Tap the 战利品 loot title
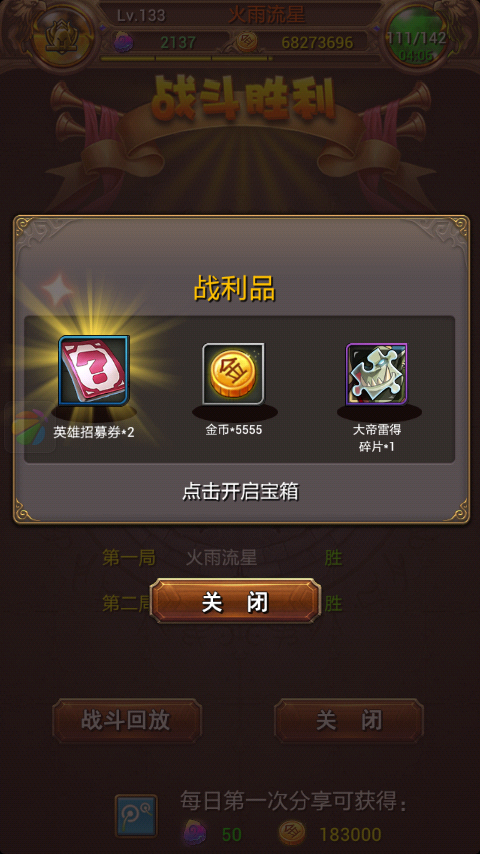Screen dimensions: 480x854 coord(234,289)
